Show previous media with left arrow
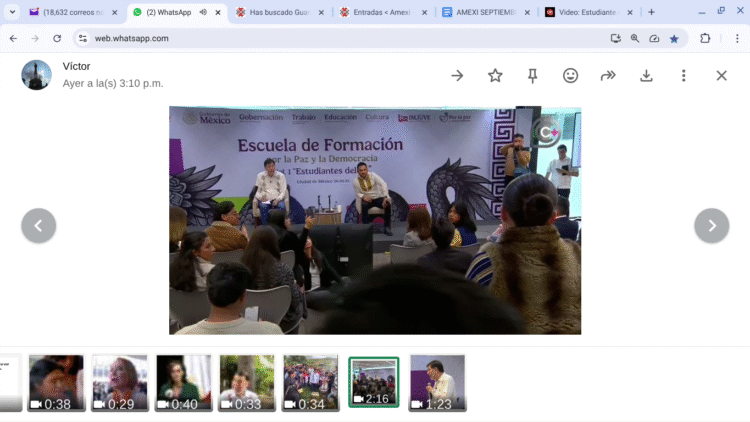The image size is (750, 422). (x=38, y=226)
